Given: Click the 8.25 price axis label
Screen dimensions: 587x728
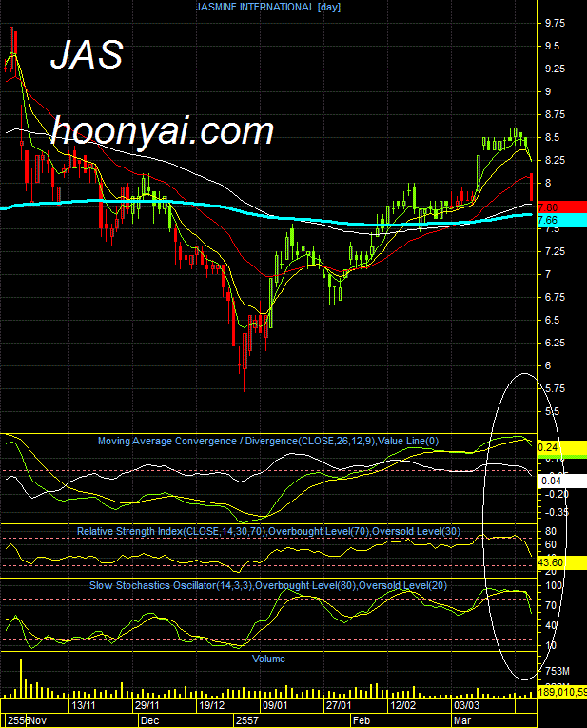Looking at the screenshot, I should [555, 160].
